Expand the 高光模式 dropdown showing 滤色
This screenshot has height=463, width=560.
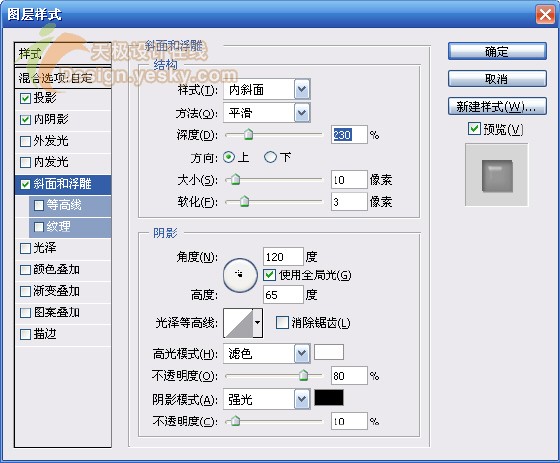[x=267, y=354]
